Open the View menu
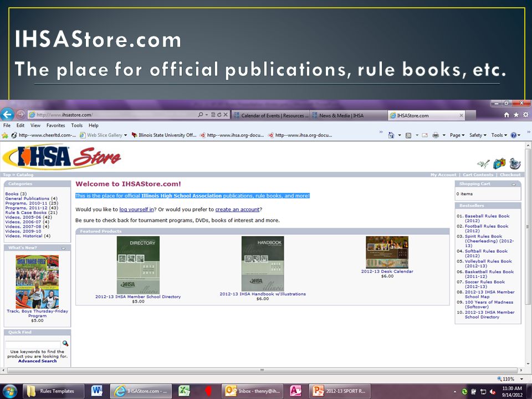The image size is (532, 399). [35, 125]
